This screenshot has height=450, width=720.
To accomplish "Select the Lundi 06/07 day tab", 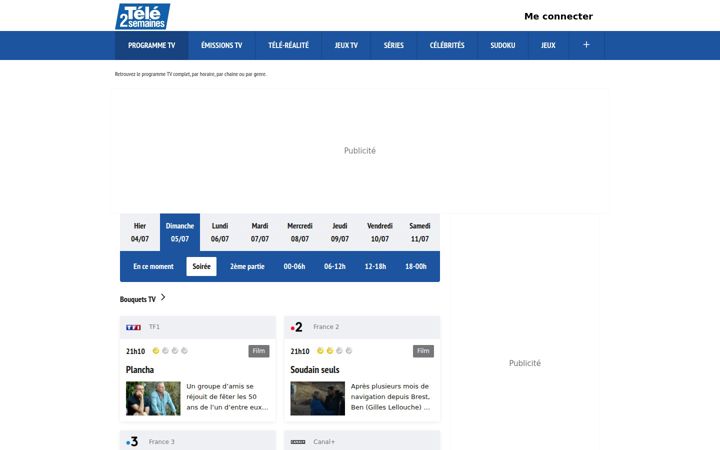I will 219,232.
